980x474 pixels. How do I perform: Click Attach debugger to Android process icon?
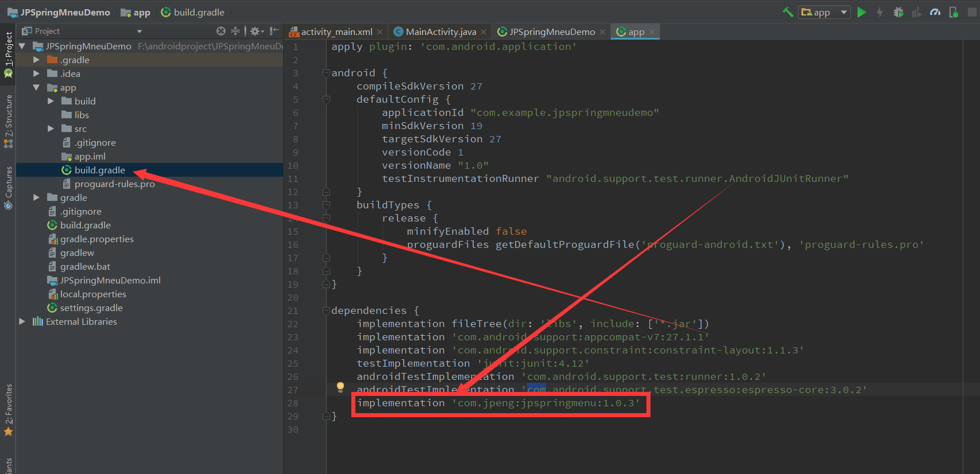pos(954,12)
